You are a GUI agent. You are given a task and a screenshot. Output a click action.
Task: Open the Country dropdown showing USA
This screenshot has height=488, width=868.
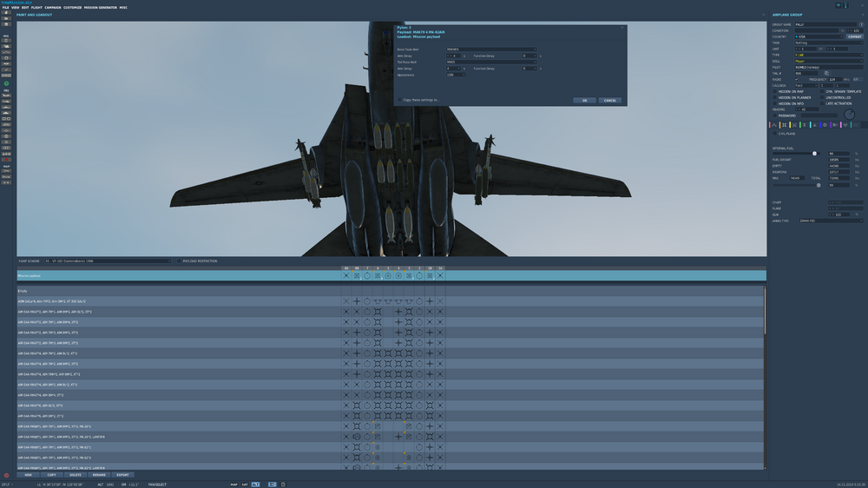(819, 36)
